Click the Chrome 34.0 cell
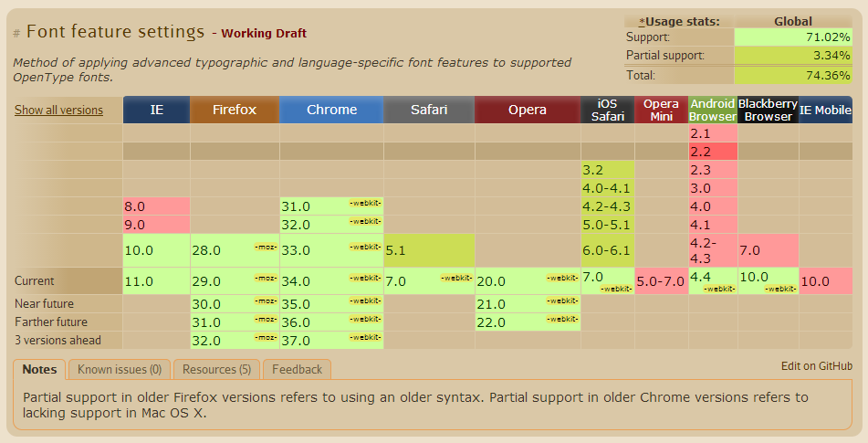The image size is (868, 443). pyautogui.click(x=331, y=281)
